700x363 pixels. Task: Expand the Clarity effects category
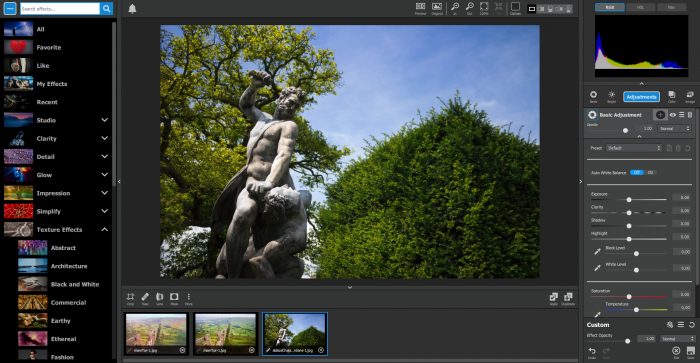104,138
